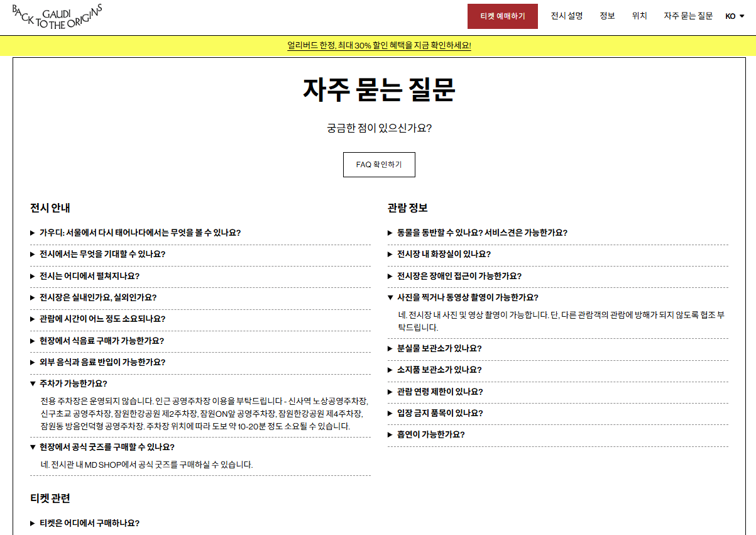Click the 전시 안내 section heading
The image size is (756, 535).
coord(50,208)
